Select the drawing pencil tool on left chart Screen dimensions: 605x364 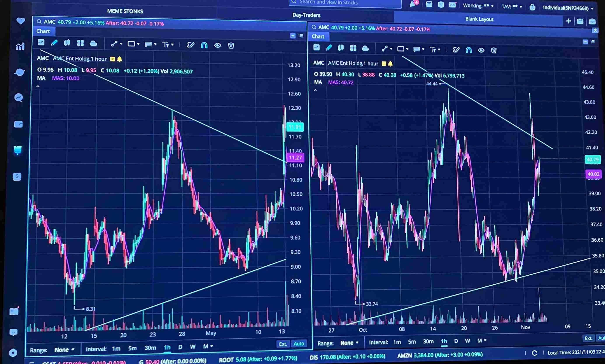click(54, 43)
